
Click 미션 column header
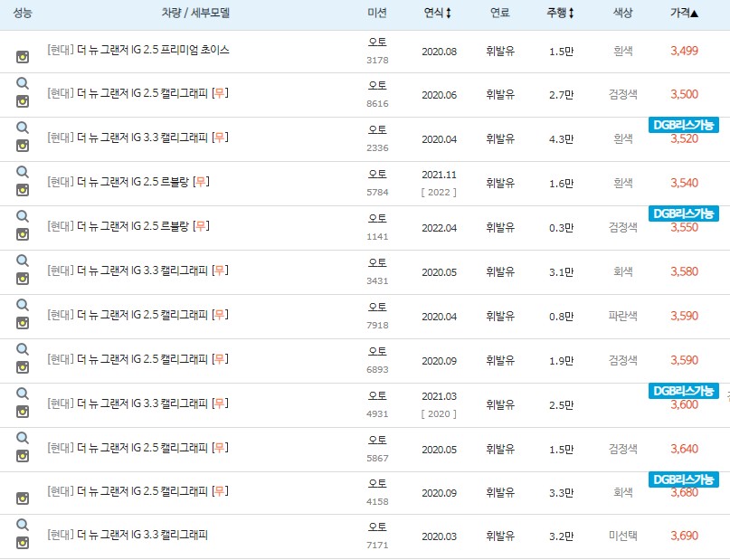[377, 13]
